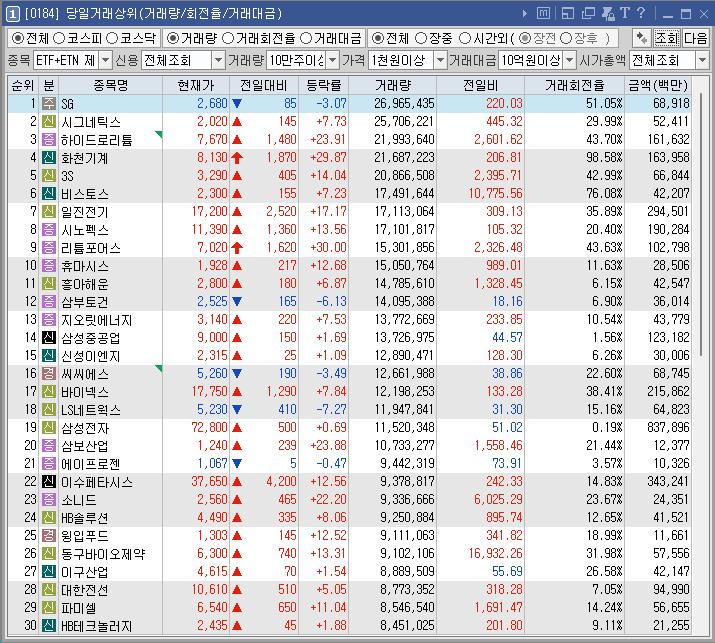Click the 금액(백만) column header
This screenshot has height=643, width=715.
[658, 85]
